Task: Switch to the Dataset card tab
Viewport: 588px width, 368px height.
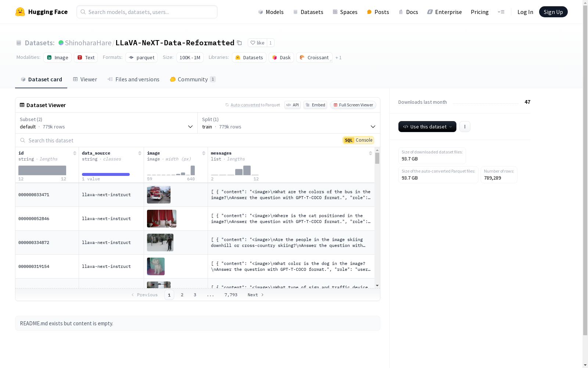Action: (41, 79)
